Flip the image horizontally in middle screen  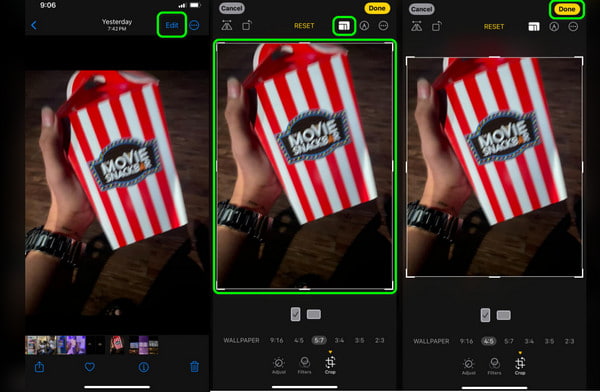point(227,25)
